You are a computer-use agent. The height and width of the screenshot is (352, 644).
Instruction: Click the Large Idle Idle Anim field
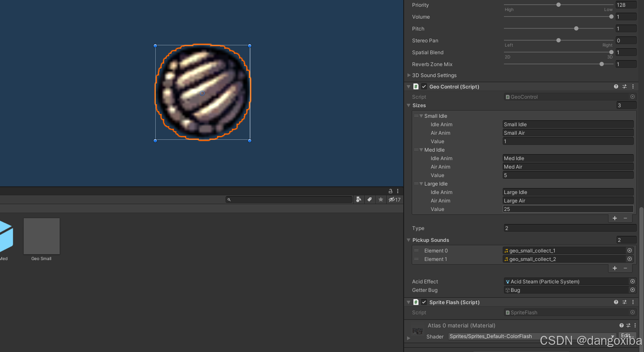pyautogui.click(x=568, y=192)
